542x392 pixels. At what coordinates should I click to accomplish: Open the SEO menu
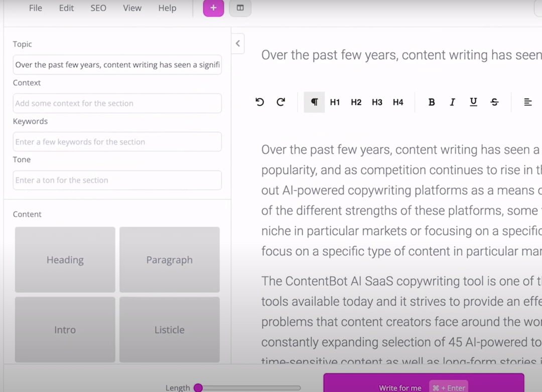98,8
